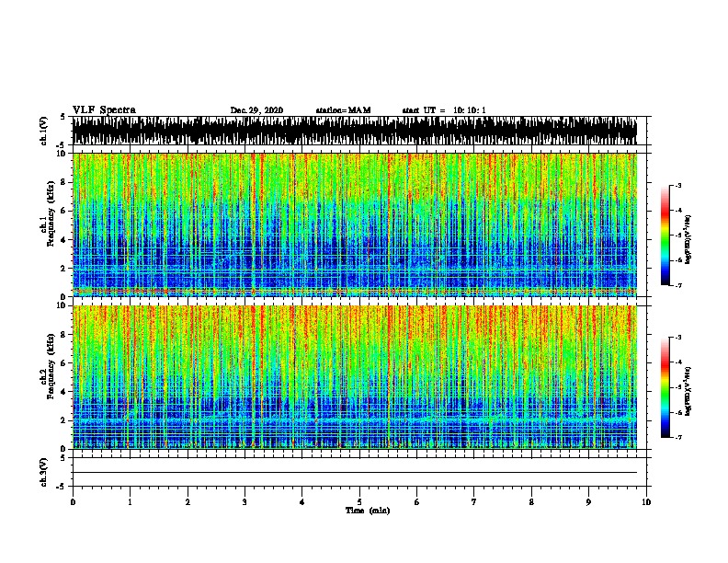The image size is (728, 563).
Task: Click the -3 label on ch.1 color scale
Action: (x=678, y=185)
